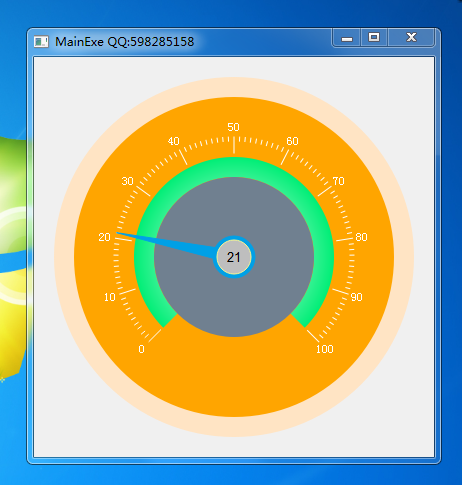Click the light peach outer ring
Image resolution: width=462 pixels, height=485 pixels.
pyautogui.click(x=234, y=87)
